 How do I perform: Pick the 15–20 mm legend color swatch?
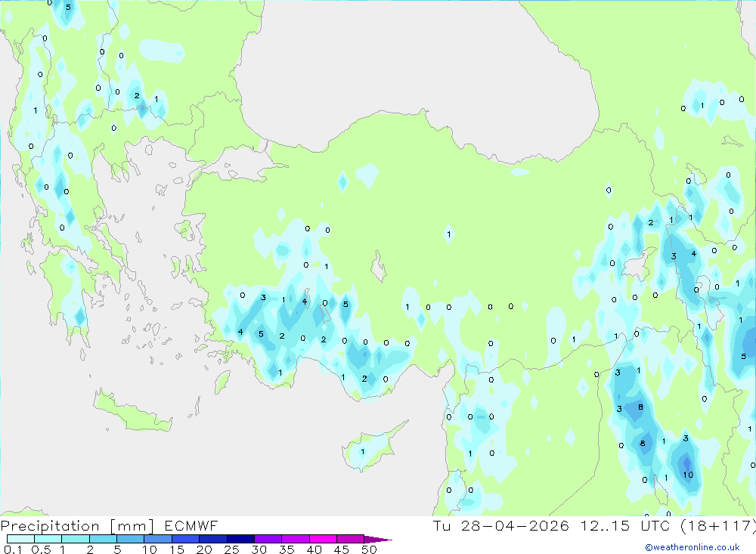click(x=185, y=539)
